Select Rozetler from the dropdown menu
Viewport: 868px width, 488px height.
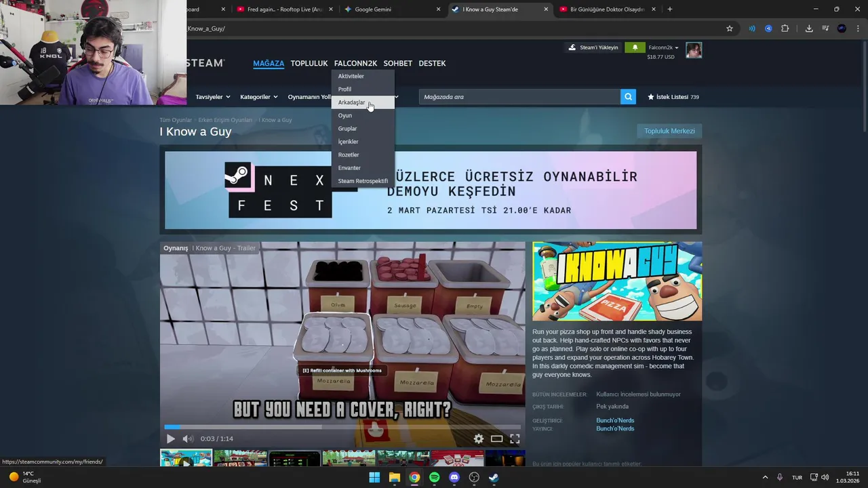click(363, 155)
